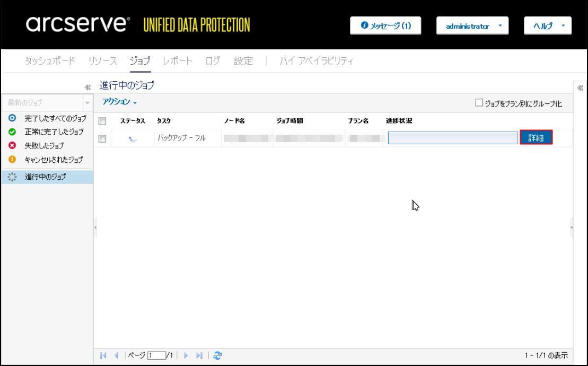Collapse the left panel with double-arrow icon
This screenshot has width=588, height=366.
[87, 88]
